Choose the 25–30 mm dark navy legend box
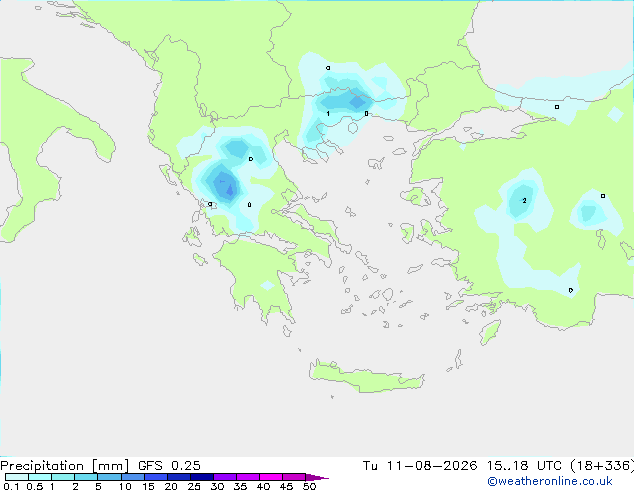The height and width of the screenshot is (490, 634). (x=201, y=477)
